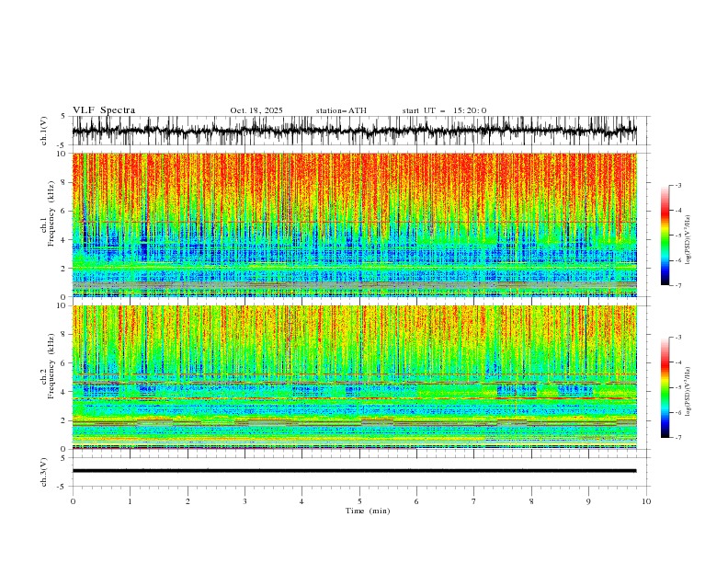Click time axis tick label "7"

point(474,501)
